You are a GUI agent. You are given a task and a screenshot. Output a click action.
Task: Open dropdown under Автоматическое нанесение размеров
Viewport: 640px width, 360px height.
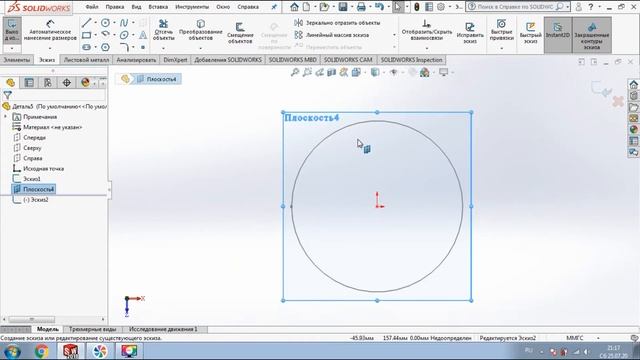point(50,49)
